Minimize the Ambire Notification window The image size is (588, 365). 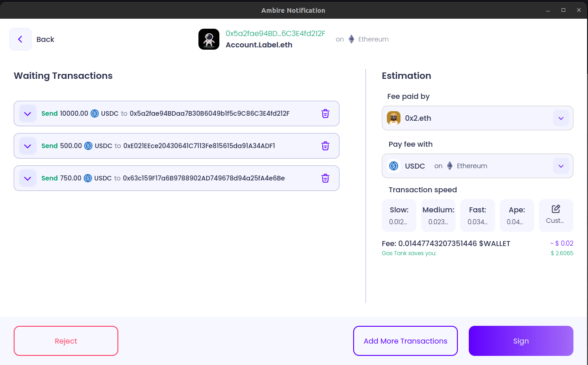(548, 10)
